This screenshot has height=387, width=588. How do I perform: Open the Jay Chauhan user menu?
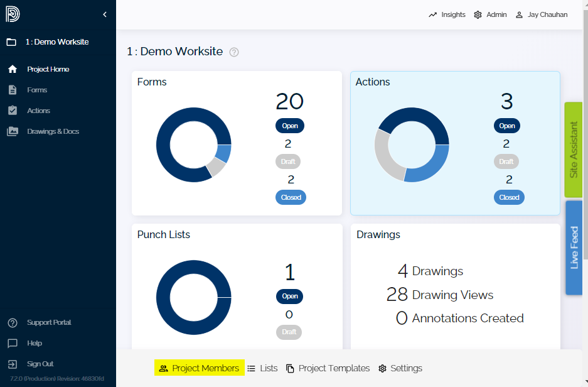click(541, 14)
